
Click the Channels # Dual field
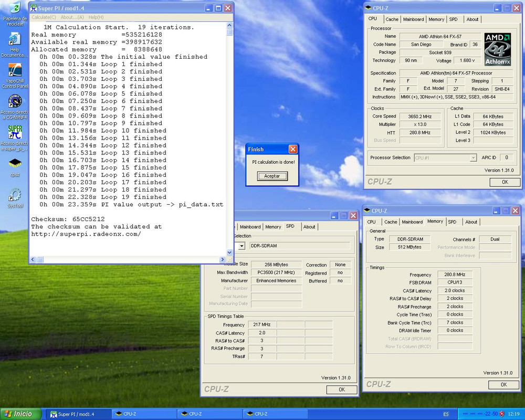(x=495, y=239)
